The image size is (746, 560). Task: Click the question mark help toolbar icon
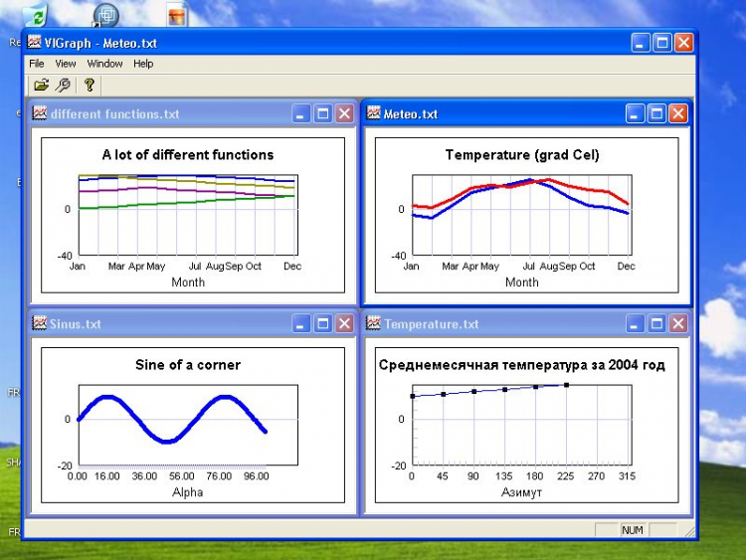coord(89,86)
